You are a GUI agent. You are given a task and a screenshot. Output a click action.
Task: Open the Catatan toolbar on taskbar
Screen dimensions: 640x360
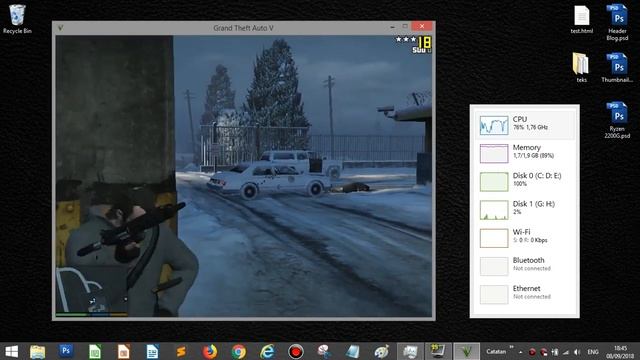[496, 351]
